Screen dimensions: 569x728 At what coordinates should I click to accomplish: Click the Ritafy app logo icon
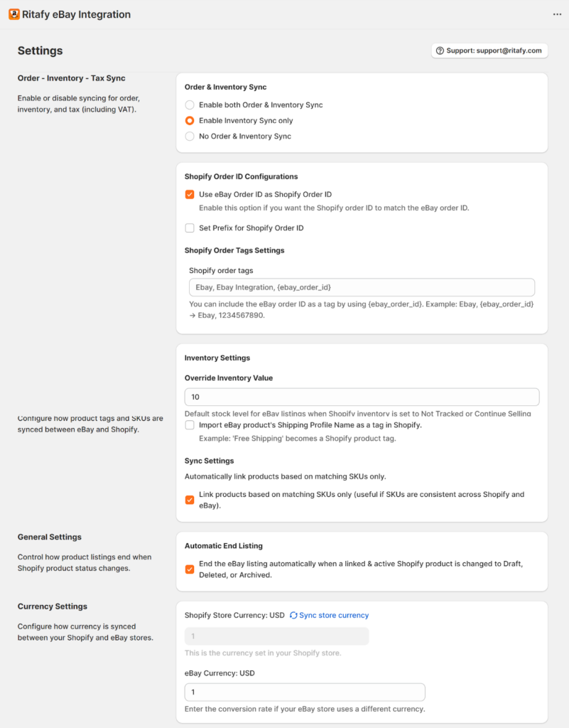coord(14,14)
